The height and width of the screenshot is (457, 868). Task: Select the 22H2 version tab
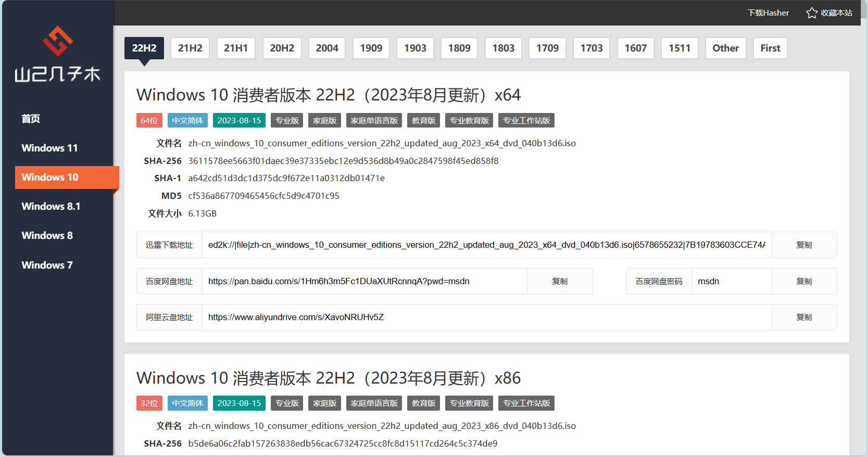(x=144, y=48)
